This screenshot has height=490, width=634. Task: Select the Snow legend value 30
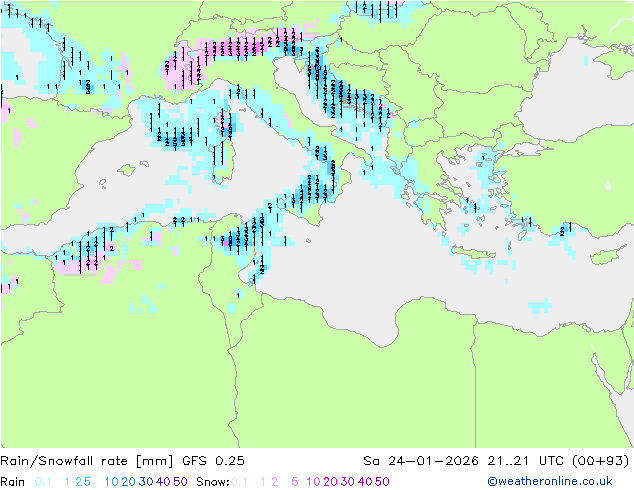coord(348,482)
